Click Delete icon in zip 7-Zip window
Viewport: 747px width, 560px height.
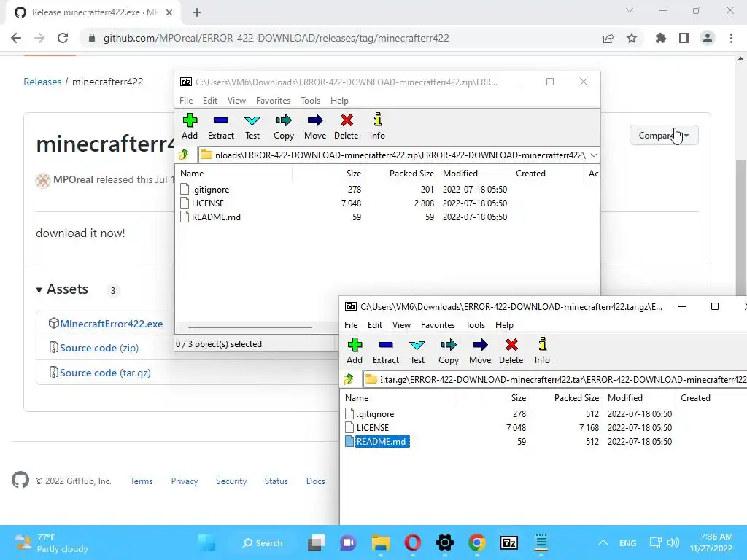pyautogui.click(x=347, y=120)
